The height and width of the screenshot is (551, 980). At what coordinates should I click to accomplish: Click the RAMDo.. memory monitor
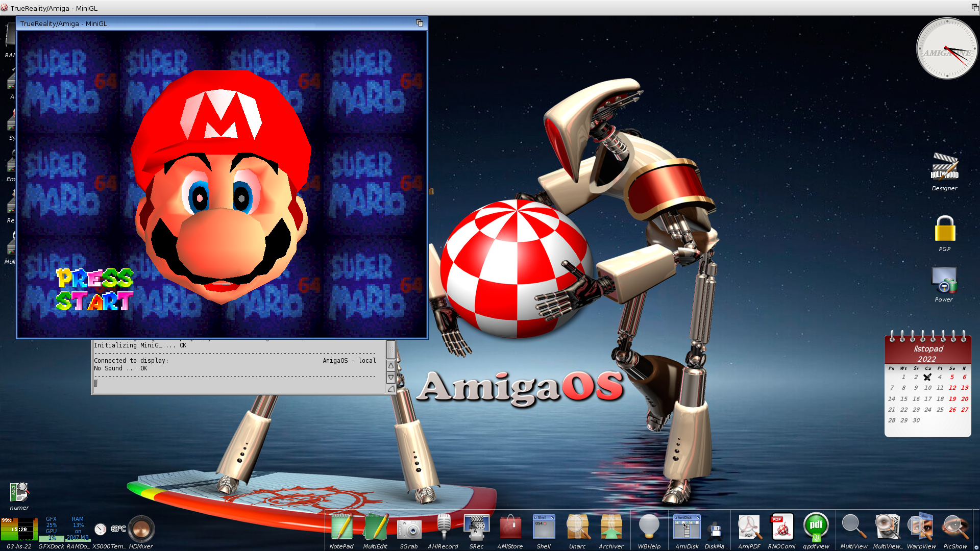tap(78, 529)
